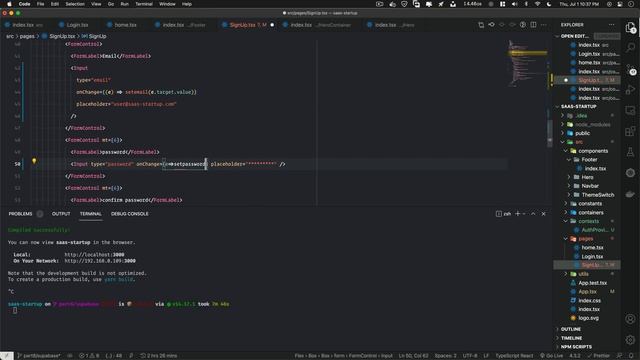
Task: Expand the ThemeSwitch folder
Action: pyautogui.click(x=598, y=195)
